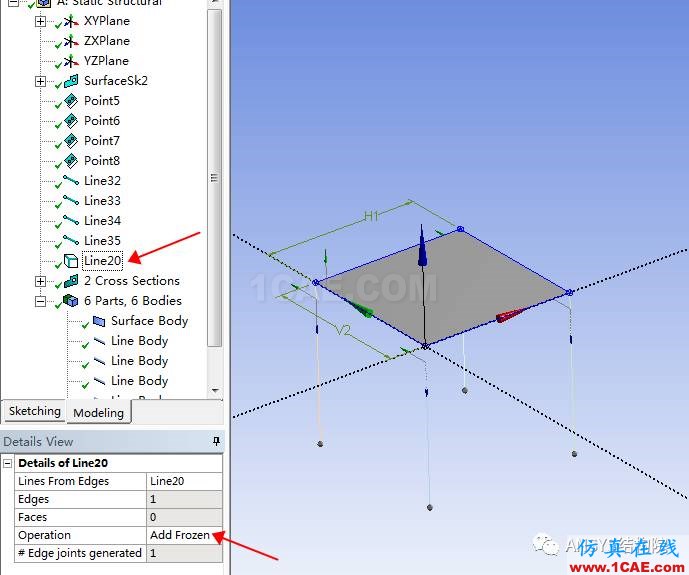Select the Line32 tree item

click(x=102, y=181)
